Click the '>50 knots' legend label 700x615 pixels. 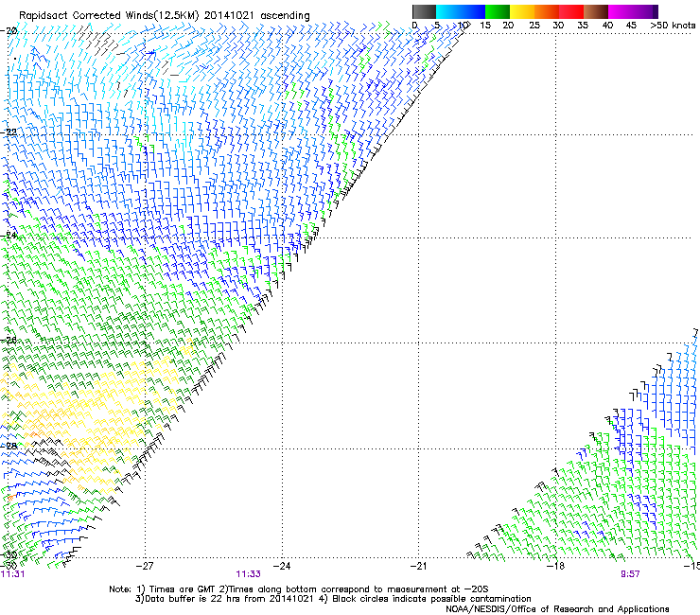[673, 26]
